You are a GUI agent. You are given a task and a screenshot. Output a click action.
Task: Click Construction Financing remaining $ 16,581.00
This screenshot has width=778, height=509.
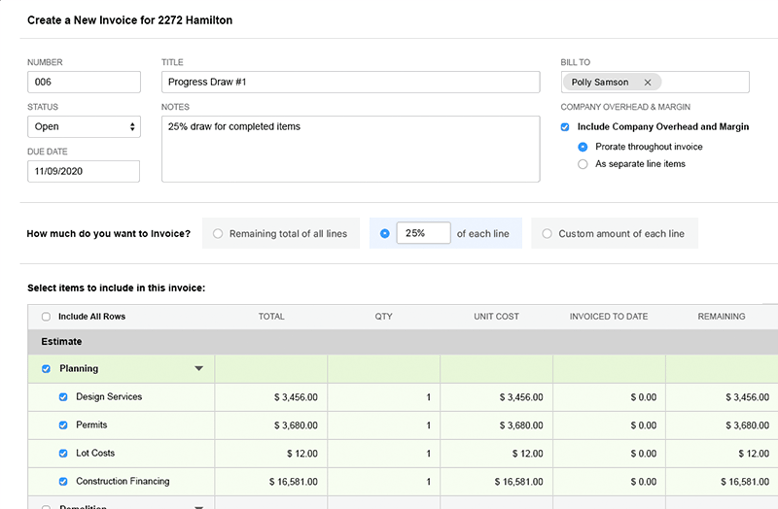(745, 482)
